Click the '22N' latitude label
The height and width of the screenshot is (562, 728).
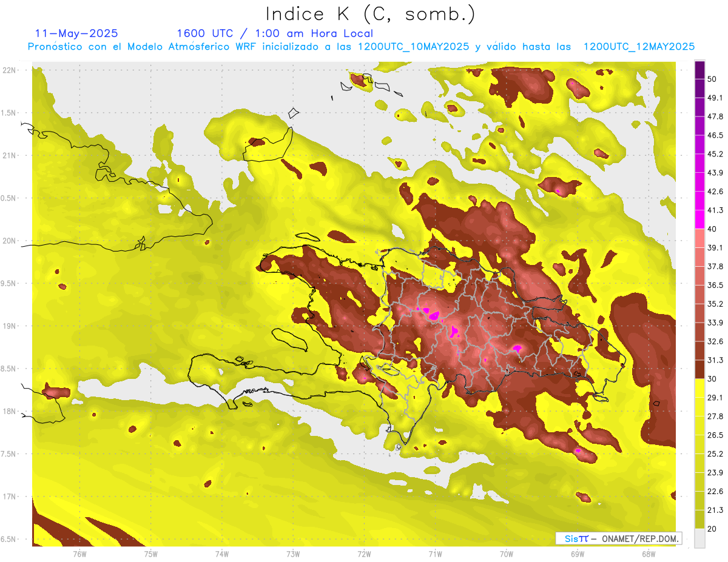coord(10,70)
